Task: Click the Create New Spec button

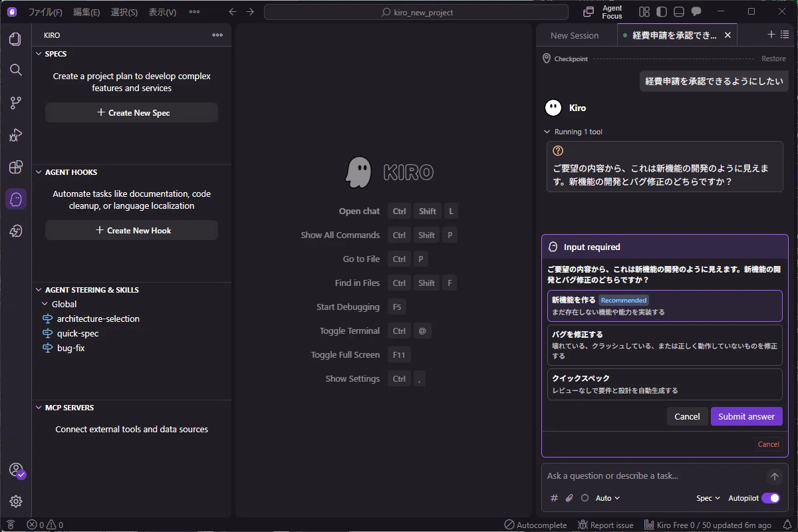Action: click(132, 112)
